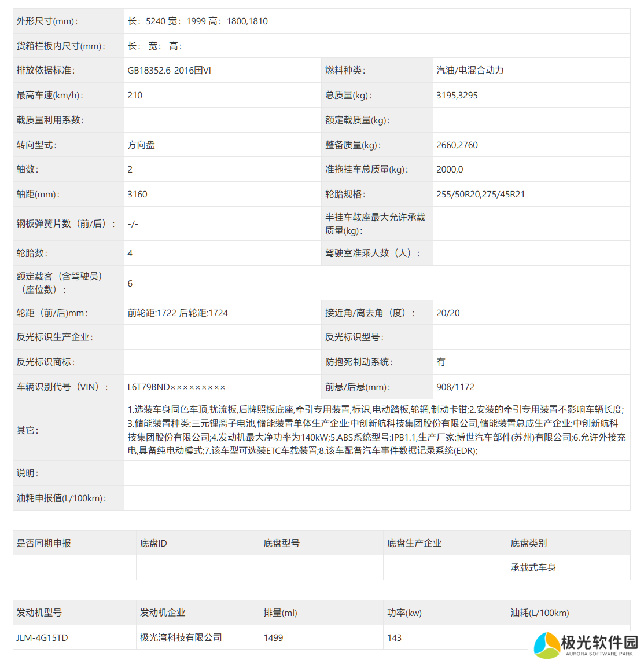Viewport: 644px width, 660px height.
Task: Click the 发动机型号 column header
Action: click(x=39, y=613)
